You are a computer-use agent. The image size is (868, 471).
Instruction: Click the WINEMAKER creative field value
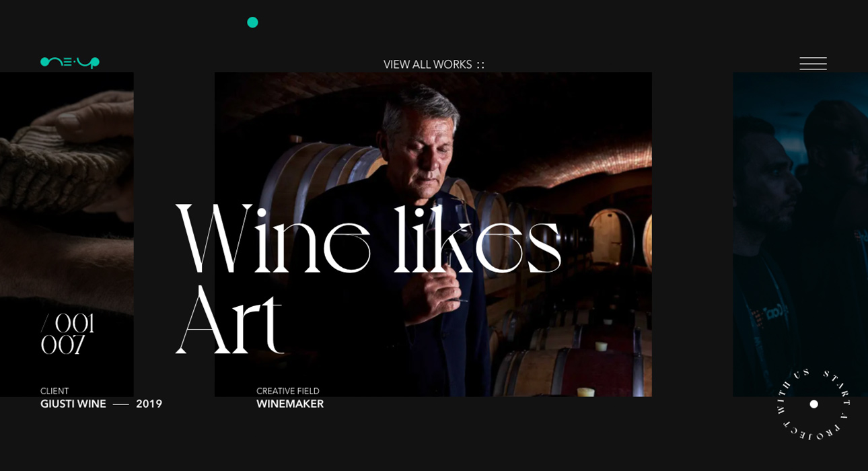290,404
